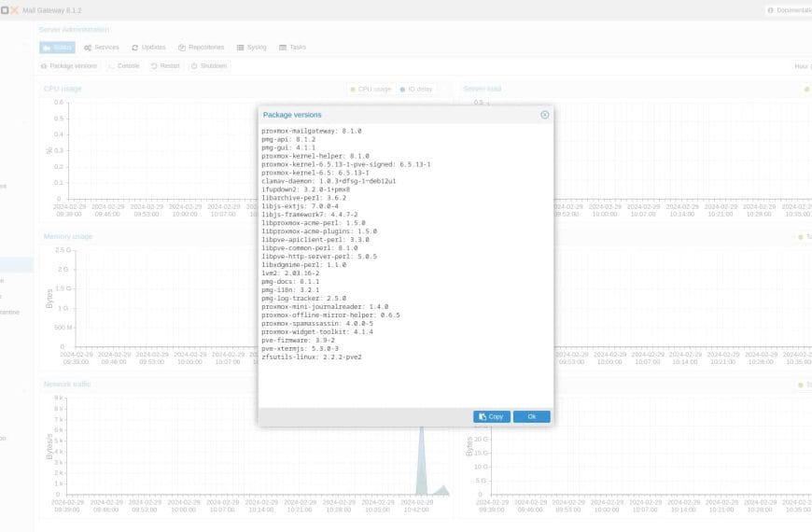Open the Documentation button in the header
Viewport: 812px width, 532px height.
pyautogui.click(x=790, y=10)
